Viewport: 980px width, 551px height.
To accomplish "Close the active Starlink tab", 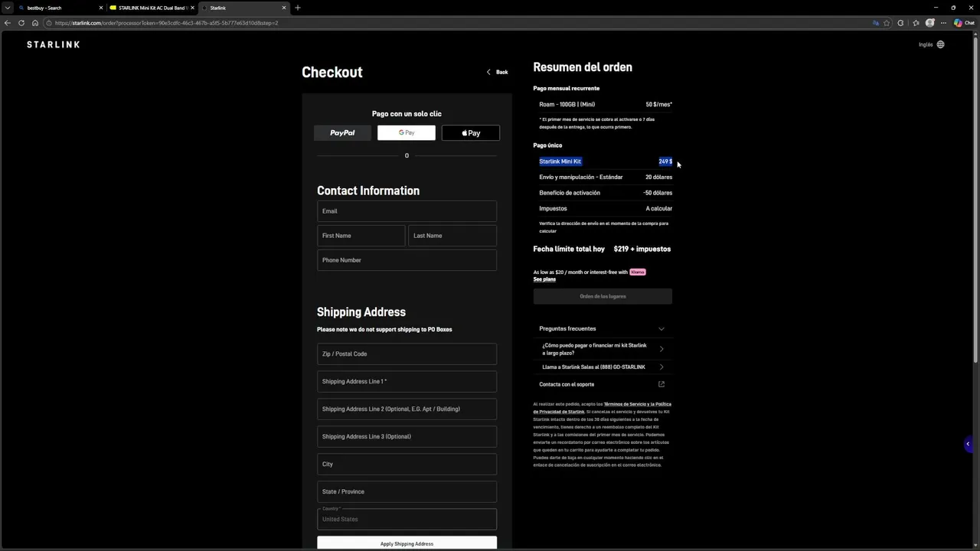I will tap(284, 8).
